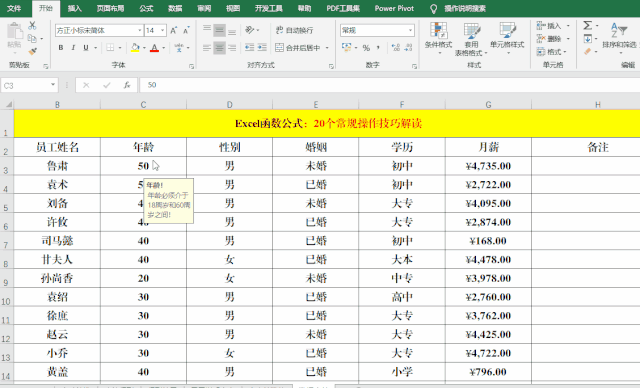Click Merge and Center (合并后居中)
The width and height of the screenshot is (640, 388).
[x=298, y=48]
